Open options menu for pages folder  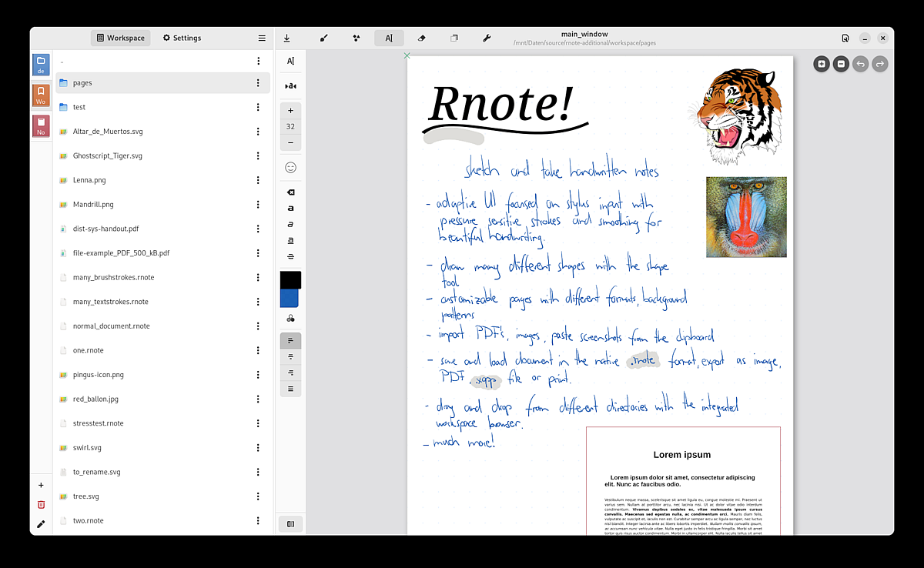[x=258, y=83]
